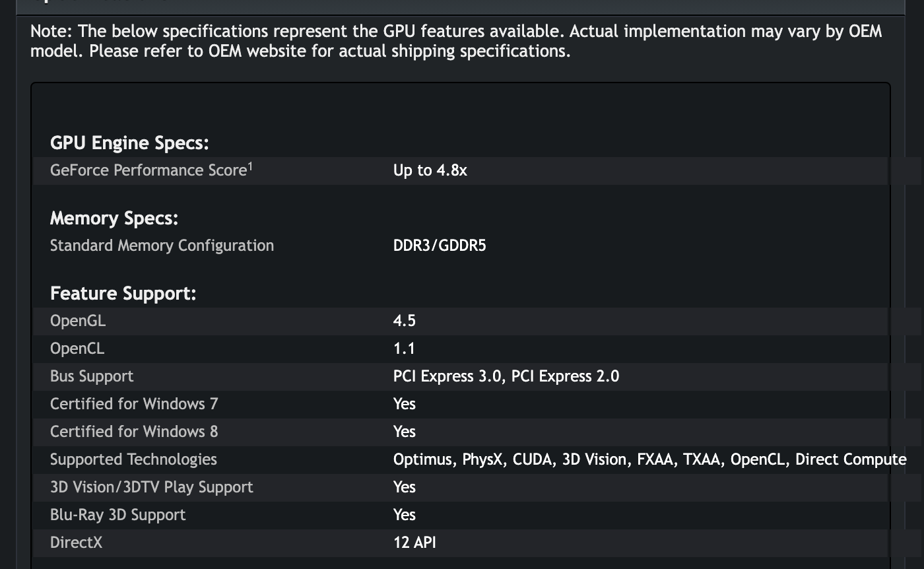Click the OpenGL version value "4.5"

tap(405, 321)
